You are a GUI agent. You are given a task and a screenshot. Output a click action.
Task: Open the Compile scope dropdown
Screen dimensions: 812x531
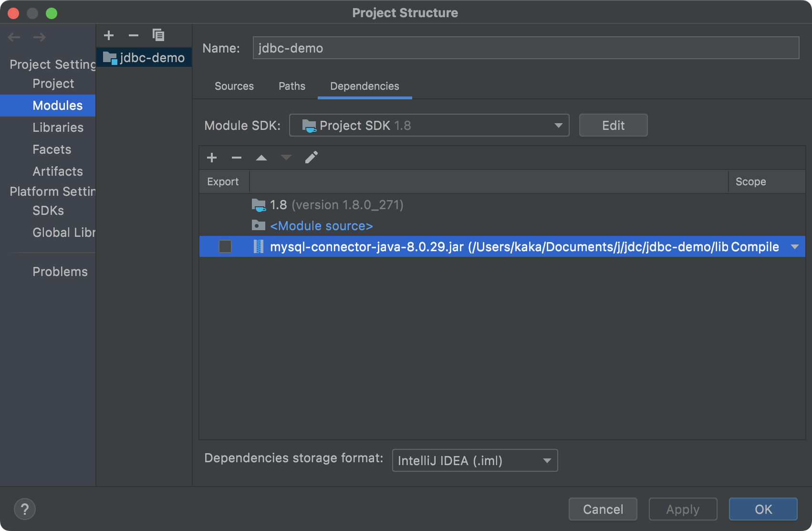[x=794, y=247]
